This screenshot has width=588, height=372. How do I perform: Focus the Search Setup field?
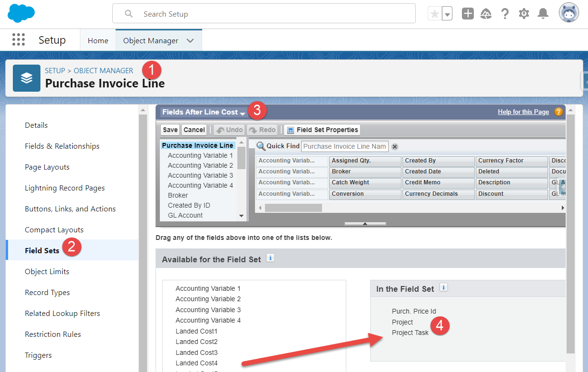264,14
